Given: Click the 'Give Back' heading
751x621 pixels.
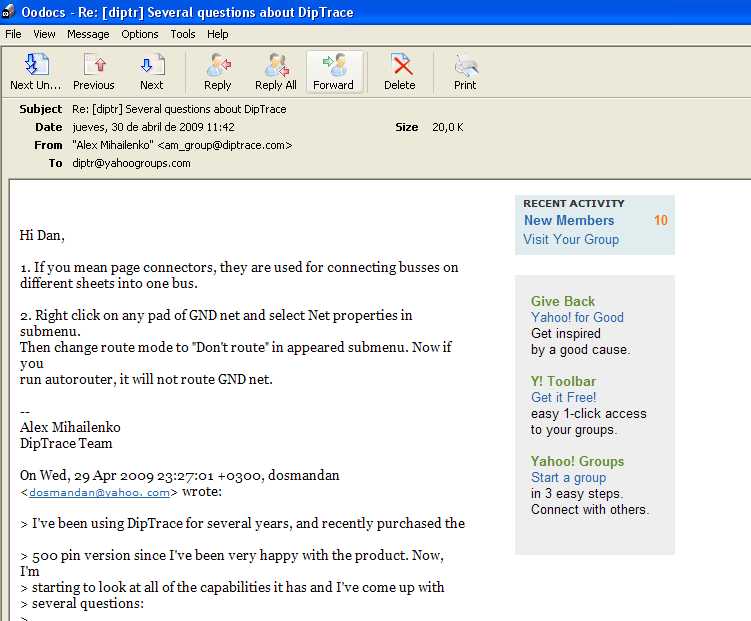Looking at the screenshot, I should 563,301.
